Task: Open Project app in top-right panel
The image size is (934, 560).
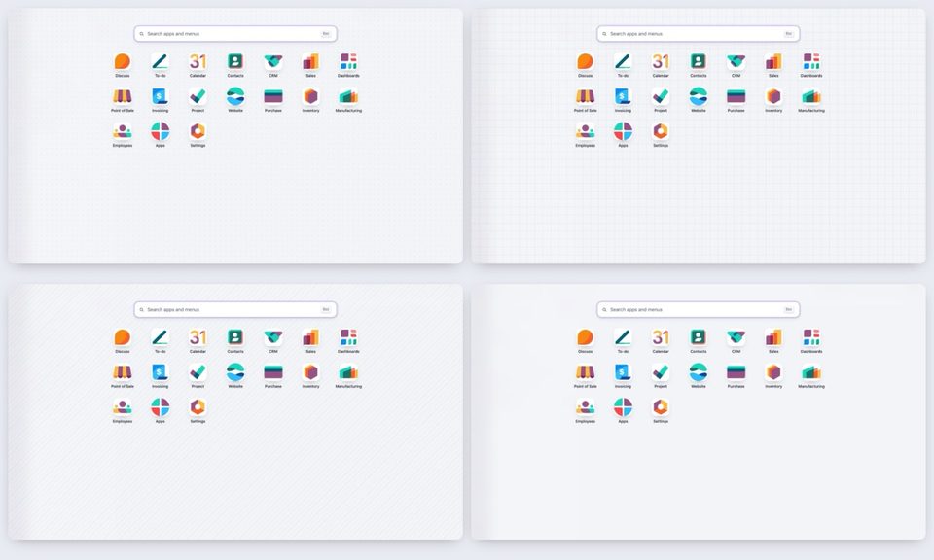Action: pyautogui.click(x=661, y=96)
